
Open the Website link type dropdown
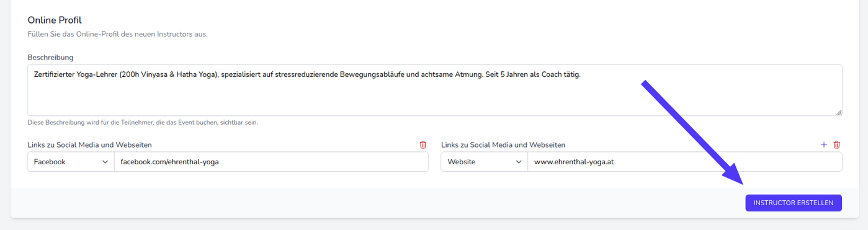[x=485, y=162]
